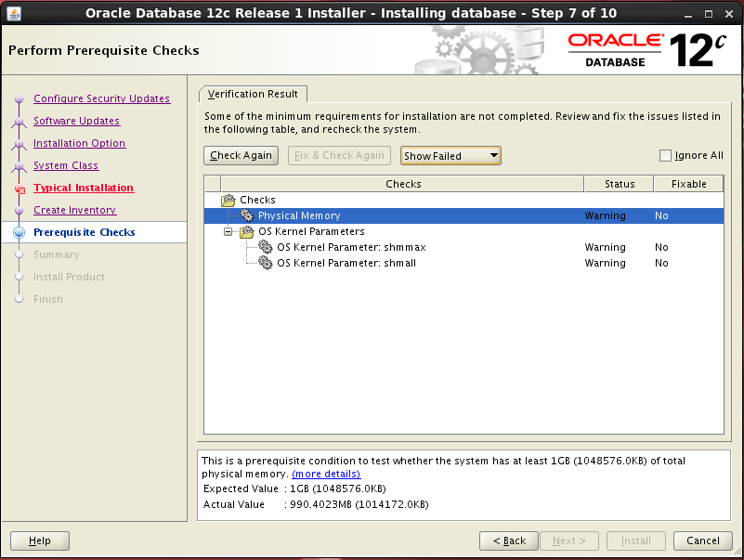The image size is (744, 560).
Task: Click the Cancel button
Action: click(703, 540)
